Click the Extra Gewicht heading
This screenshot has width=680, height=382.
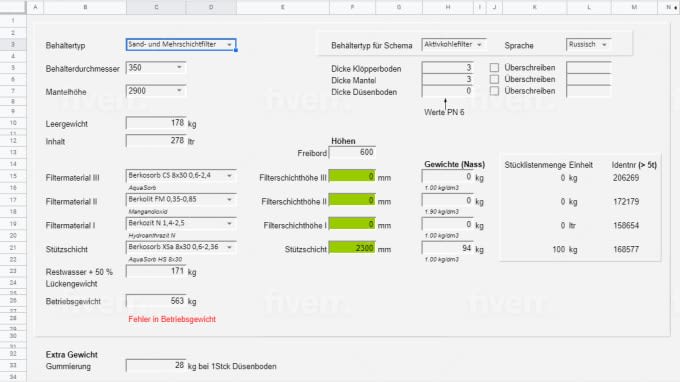72,355
